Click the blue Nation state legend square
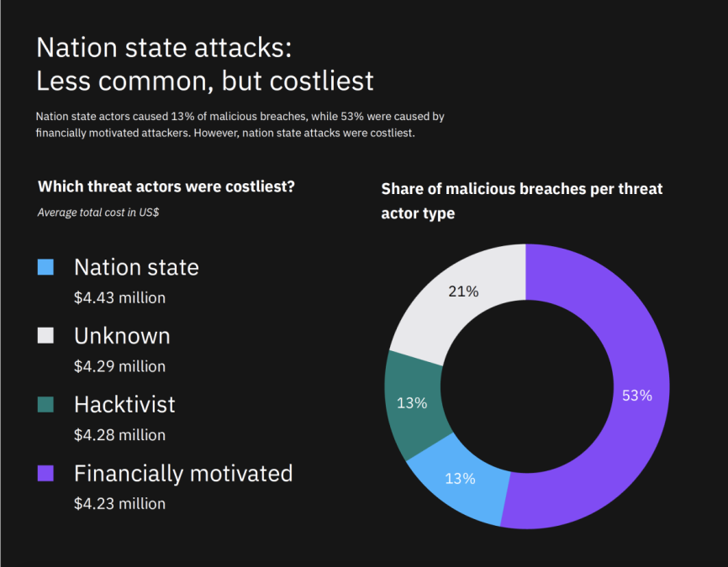 coord(45,267)
